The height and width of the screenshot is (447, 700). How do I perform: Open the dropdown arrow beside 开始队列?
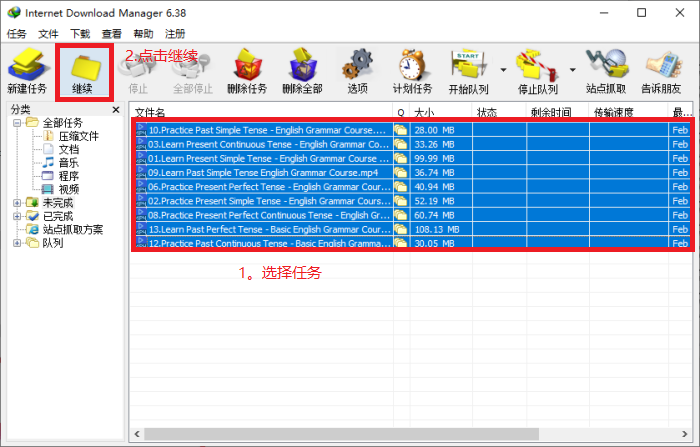502,70
